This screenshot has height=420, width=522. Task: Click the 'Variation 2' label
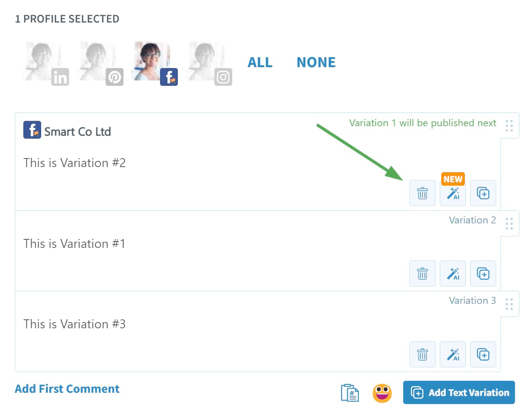point(472,220)
